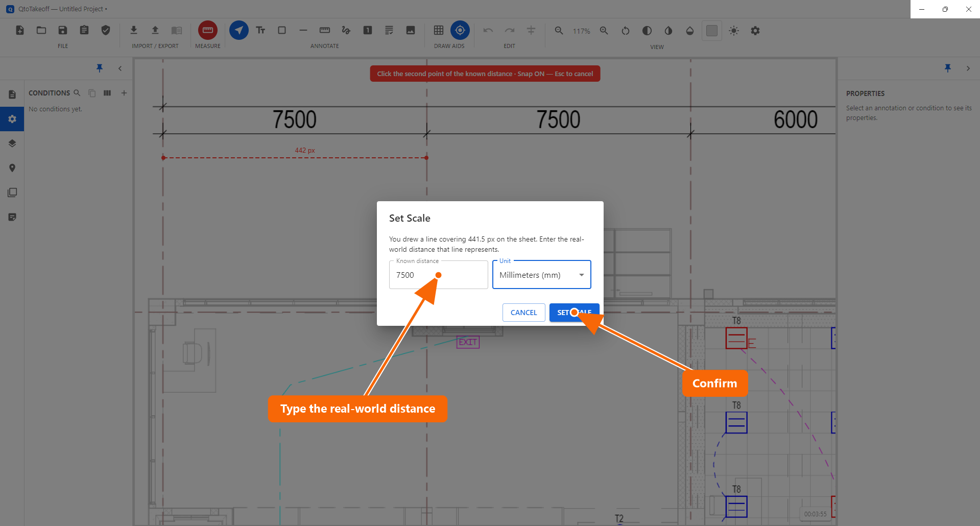Open the notes sidebar tab
The height and width of the screenshot is (526, 980).
[12, 217]
